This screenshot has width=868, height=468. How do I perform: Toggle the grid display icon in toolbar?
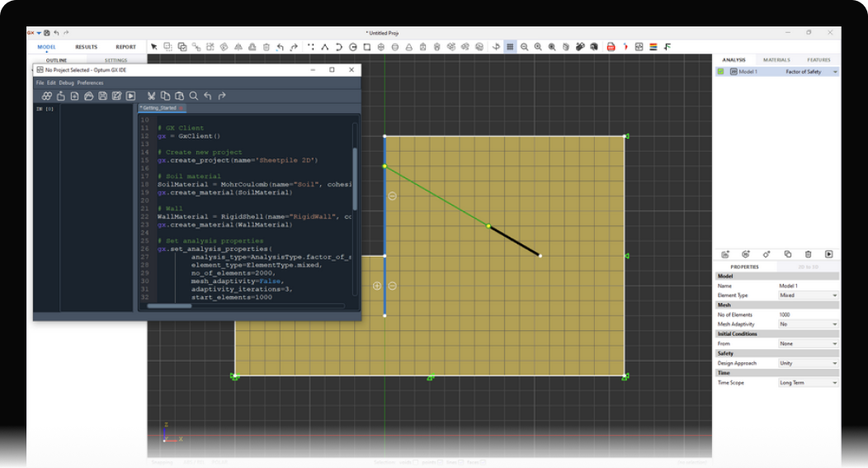click(x=510, y=47)
